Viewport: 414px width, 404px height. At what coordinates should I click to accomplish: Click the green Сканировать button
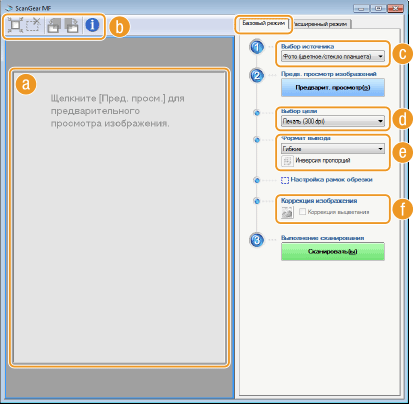[x=333, y=251]
